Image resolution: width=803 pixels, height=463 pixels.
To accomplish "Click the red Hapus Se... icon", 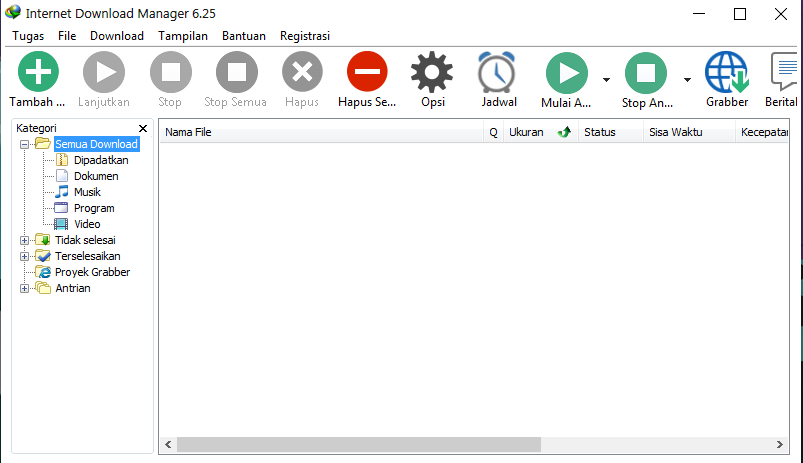I will [x=367, y=72].
